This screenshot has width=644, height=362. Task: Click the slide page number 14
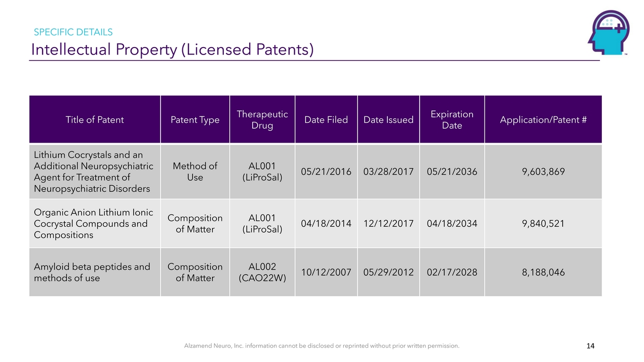[590, 346]
